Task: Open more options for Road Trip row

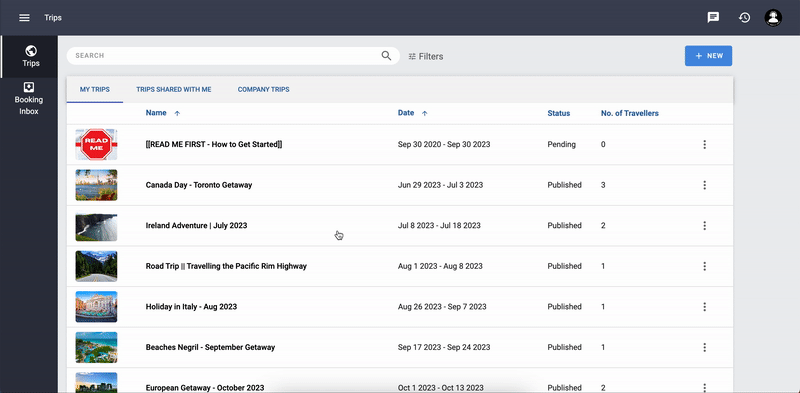Action: click(705, 266)
